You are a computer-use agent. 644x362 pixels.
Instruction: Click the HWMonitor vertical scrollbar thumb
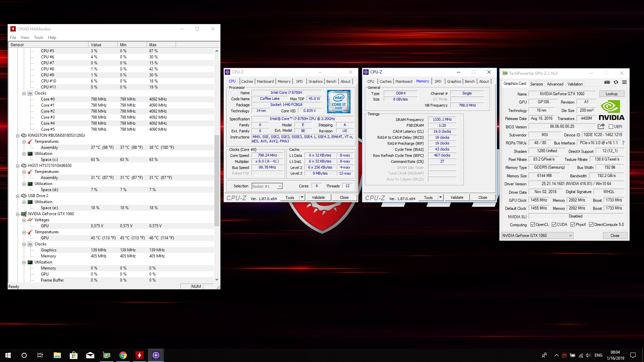pos(217,180)
